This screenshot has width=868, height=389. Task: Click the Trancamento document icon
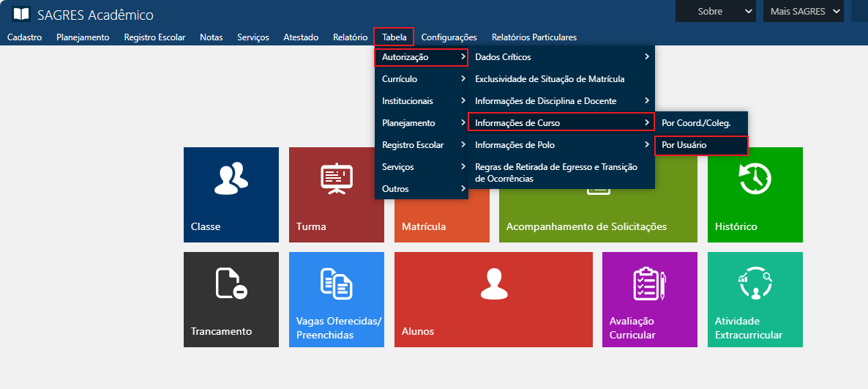231,284
